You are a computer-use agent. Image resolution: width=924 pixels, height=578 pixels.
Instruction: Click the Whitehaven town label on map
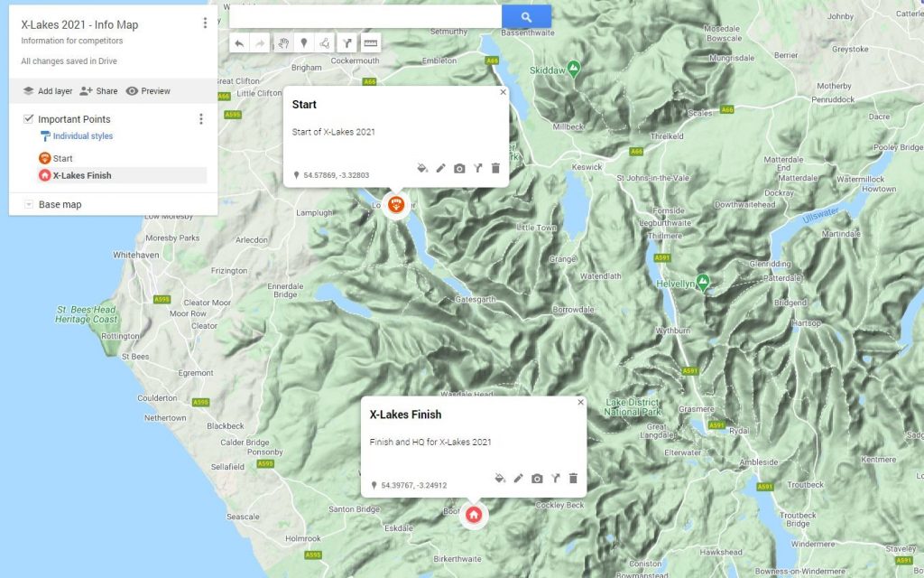point(136,255)
